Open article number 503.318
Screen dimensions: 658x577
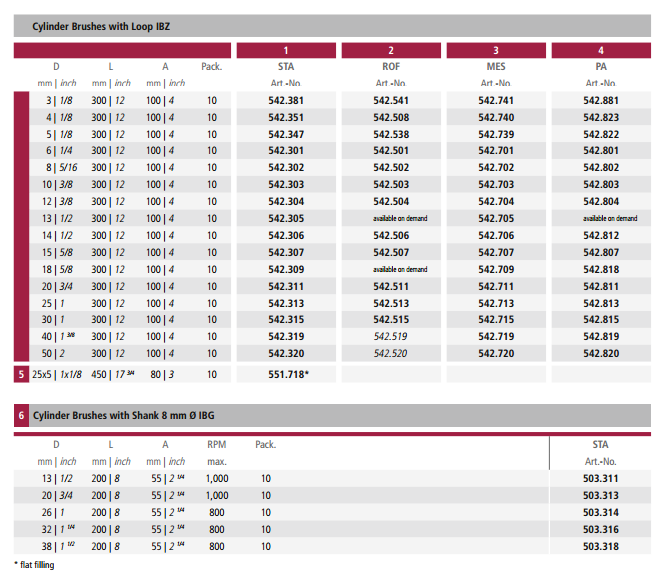[x=600, y=547]
